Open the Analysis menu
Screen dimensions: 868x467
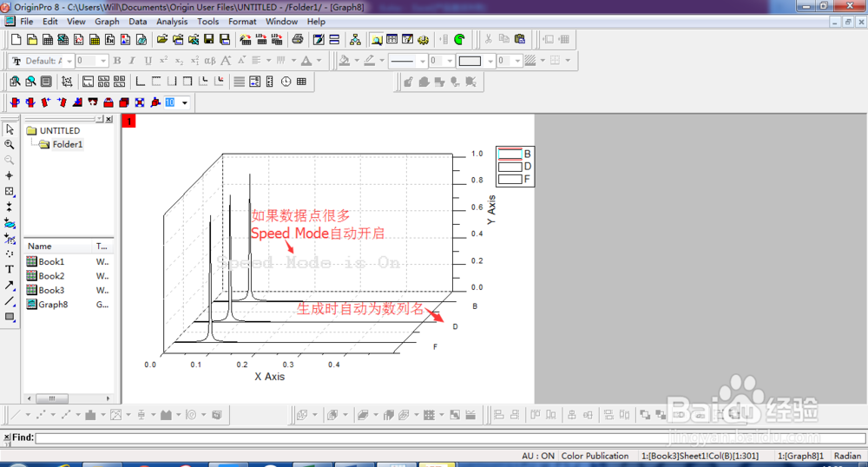[x=172, y=22]
